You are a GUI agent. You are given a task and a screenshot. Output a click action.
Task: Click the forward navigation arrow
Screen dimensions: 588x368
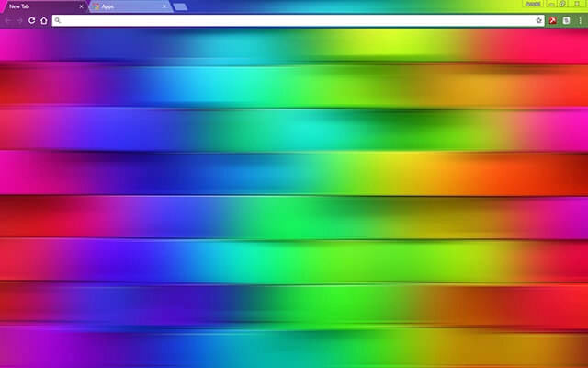tap(20, 20)
